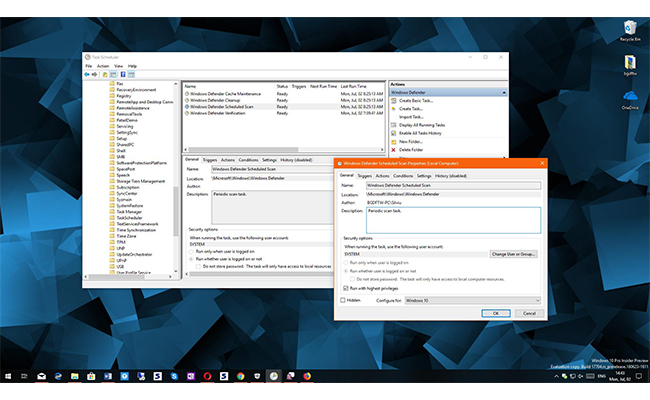Open the Recycle Bin desktop icon
Viewport: 650px width, 400px height.
[x=629, y=27]
